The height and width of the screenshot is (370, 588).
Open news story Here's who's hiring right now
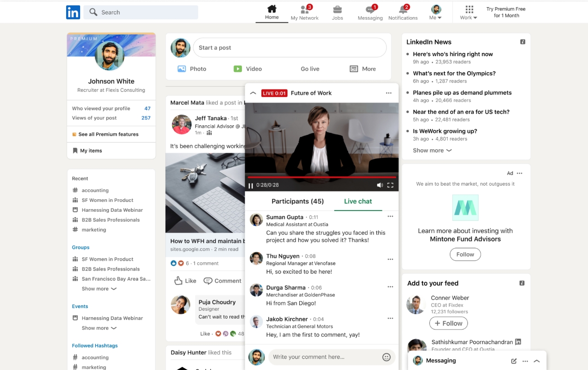(453, 54)
